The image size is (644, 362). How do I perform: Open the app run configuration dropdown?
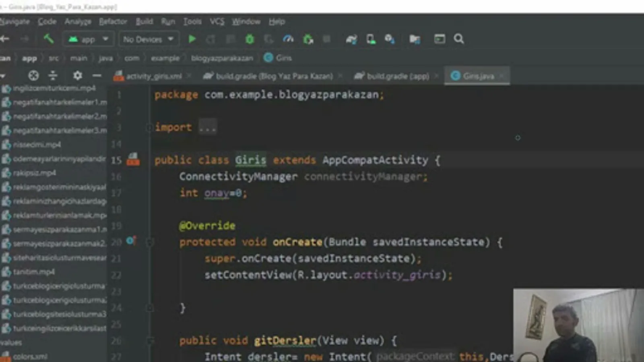88,39
